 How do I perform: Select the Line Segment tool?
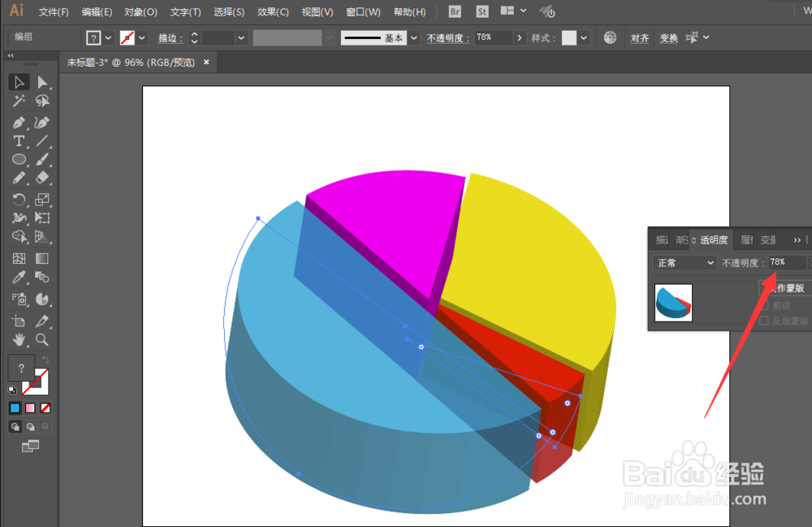pyautogui.click(x=42, y=140)
